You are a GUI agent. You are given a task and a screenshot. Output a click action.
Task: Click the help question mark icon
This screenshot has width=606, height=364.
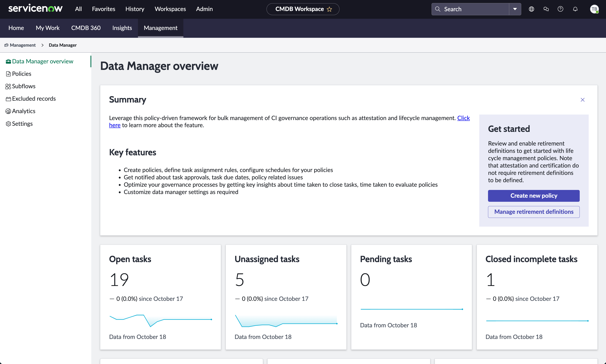point(560,9)
